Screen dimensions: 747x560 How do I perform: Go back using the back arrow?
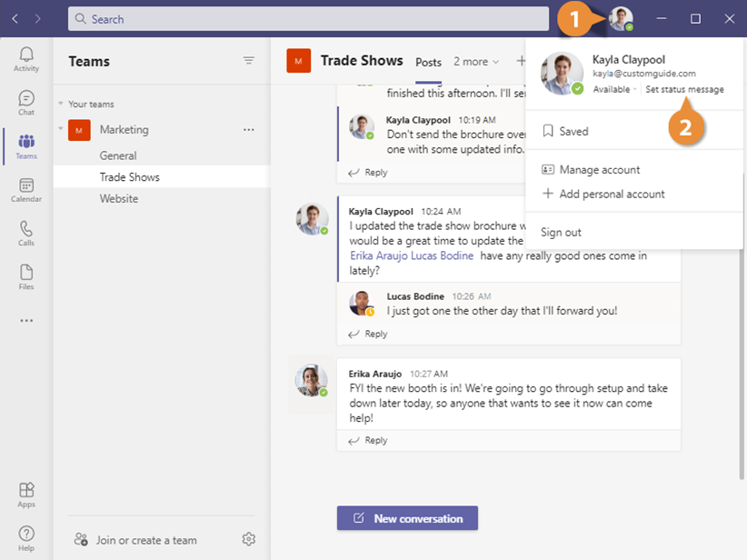(15, 18)
